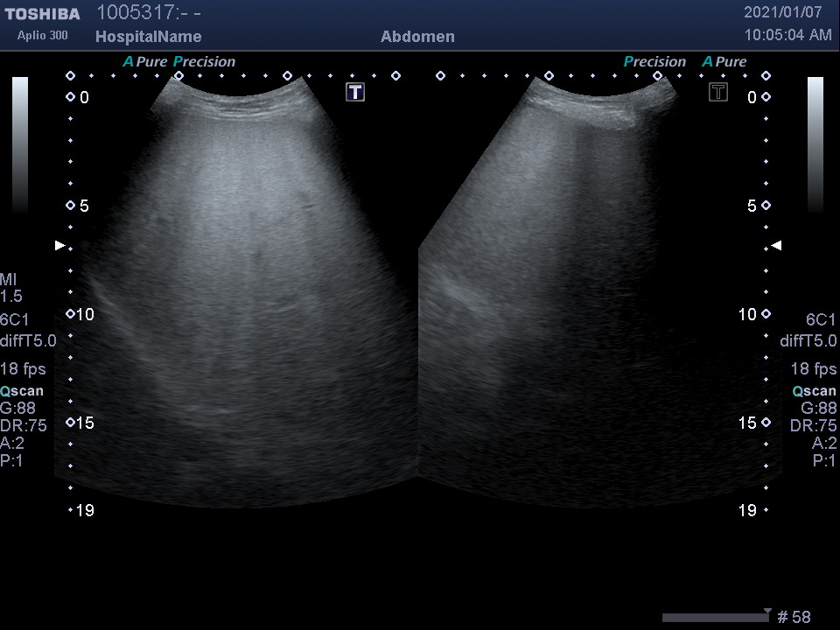Click the DR:75 dynamic range on right
Image resolution: width=840 pixels, height=630 pixels.
tap(813, 426)
